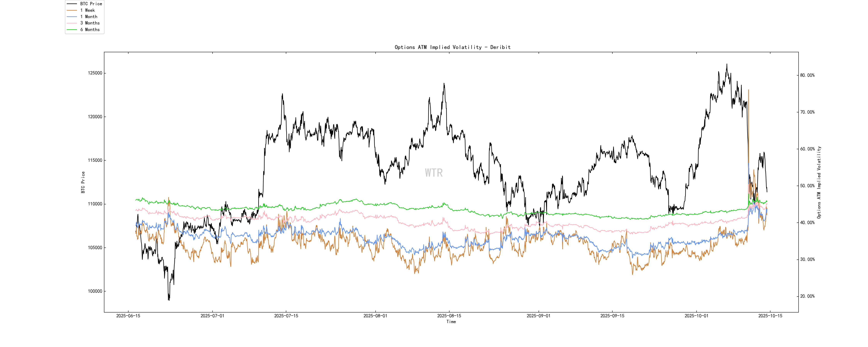Click the chart title Options ATM Implied Volatility
The width and height of the screenshot is (868, 347).
click(452, 47)
